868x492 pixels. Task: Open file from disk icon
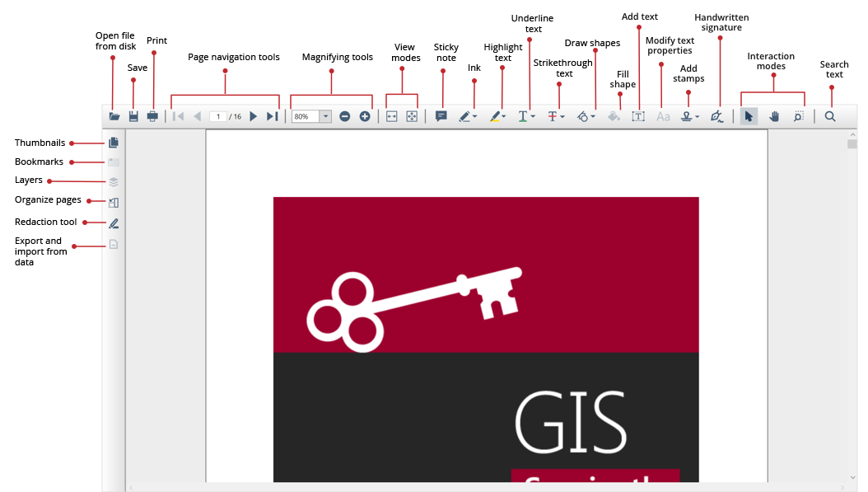coord(114,117)
